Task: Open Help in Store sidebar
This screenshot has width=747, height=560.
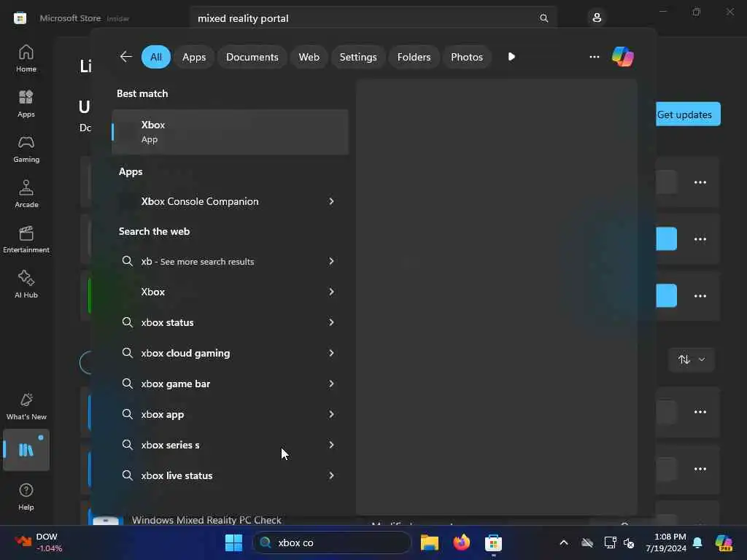Action: point(26,496)
